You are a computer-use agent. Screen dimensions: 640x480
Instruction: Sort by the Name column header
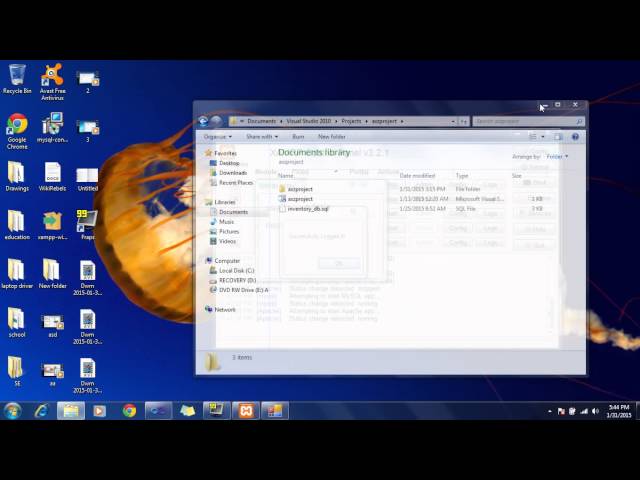pos(286,176)
